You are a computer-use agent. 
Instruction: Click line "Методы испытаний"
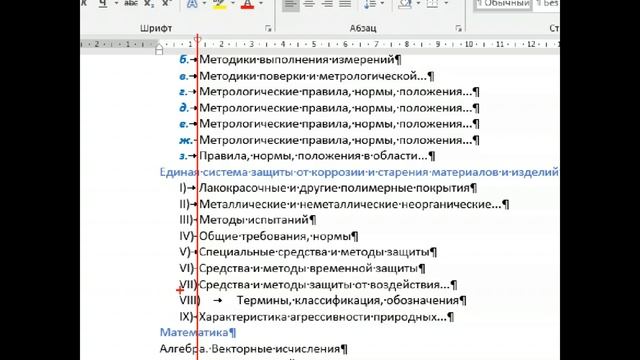tap(254, 220)
